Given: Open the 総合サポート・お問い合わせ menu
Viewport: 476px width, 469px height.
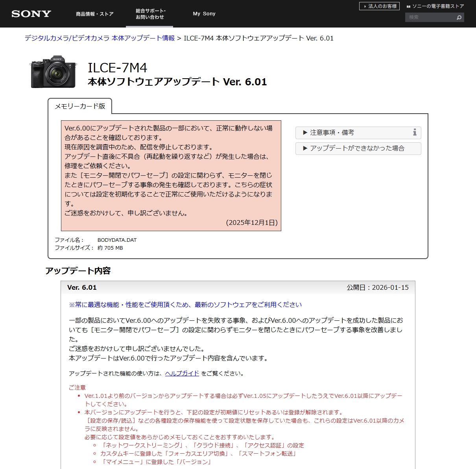Looking at the screenshot, I should 150,14.
